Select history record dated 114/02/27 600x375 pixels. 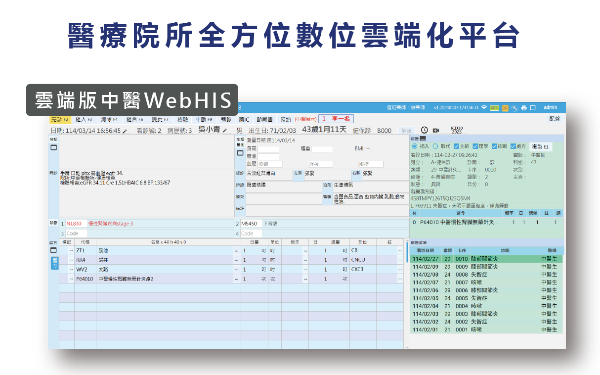[x=486, y=259]
